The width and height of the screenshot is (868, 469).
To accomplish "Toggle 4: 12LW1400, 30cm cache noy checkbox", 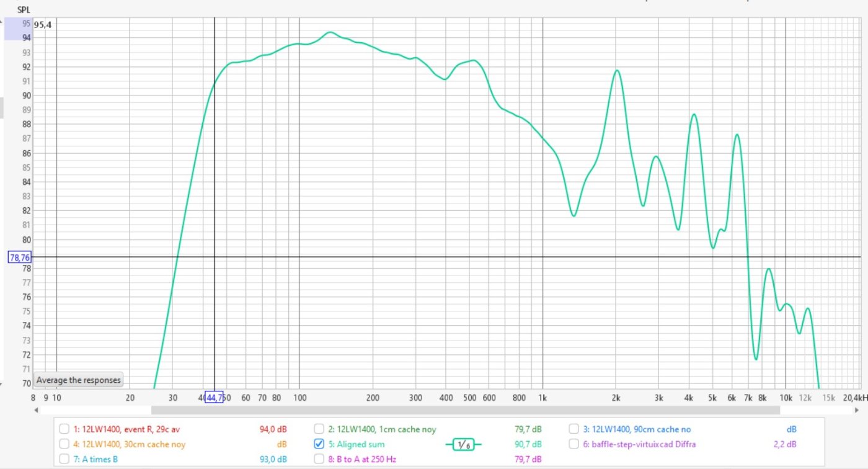I will point(64,444).
